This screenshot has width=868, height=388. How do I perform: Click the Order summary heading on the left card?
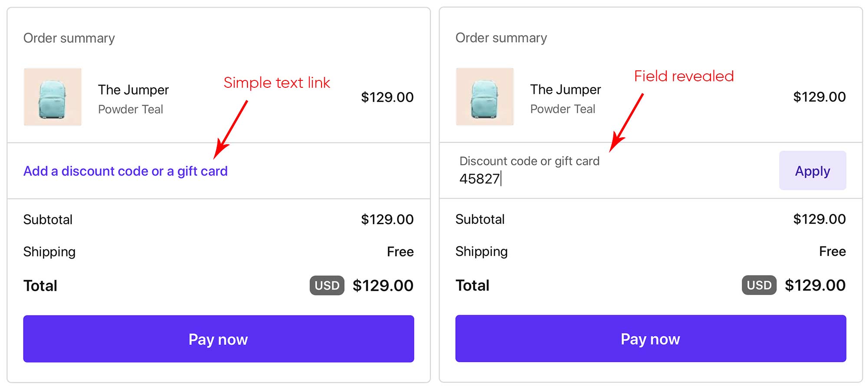[69, 38]
